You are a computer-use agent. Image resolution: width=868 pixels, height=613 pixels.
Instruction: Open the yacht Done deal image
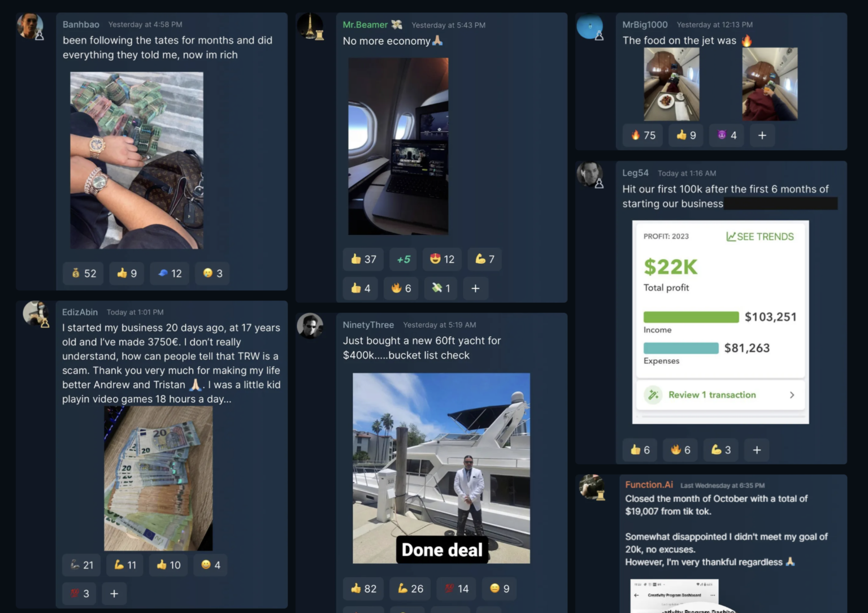click(441, 468)
